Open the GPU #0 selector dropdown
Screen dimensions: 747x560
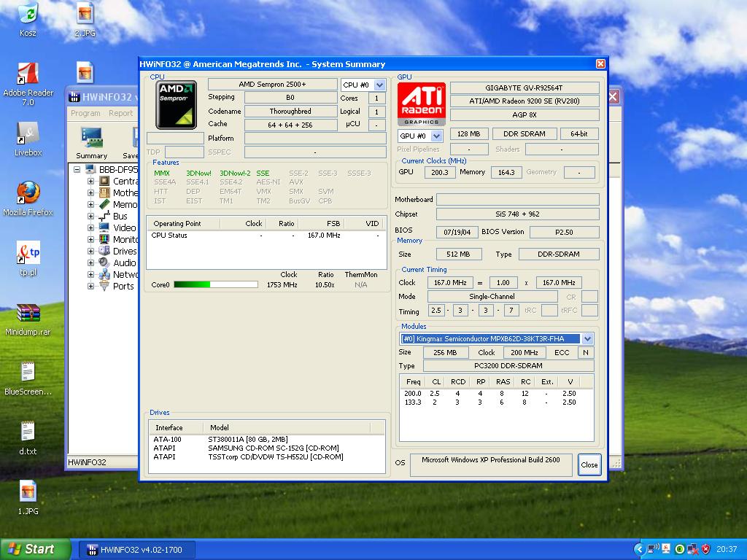[x=436, y=136]
